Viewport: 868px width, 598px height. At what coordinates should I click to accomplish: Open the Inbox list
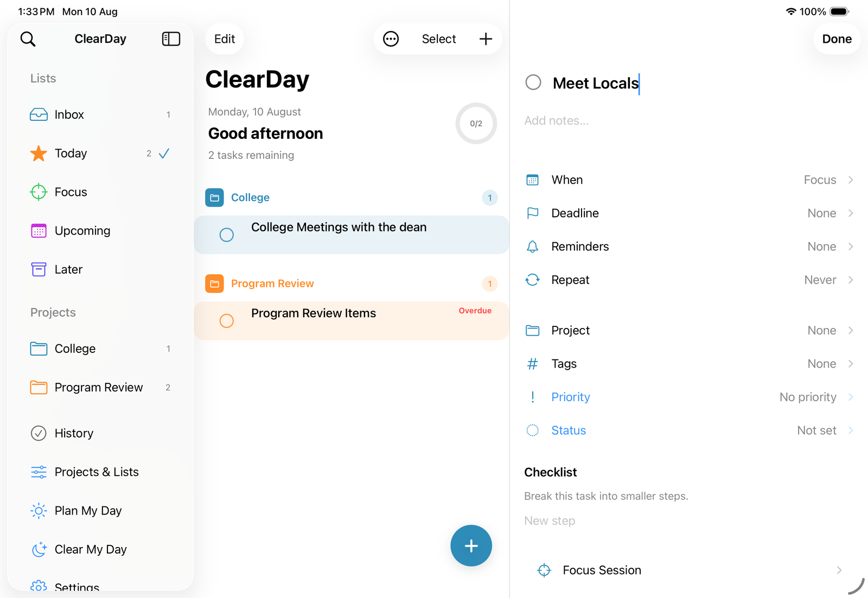pos(100,114)
